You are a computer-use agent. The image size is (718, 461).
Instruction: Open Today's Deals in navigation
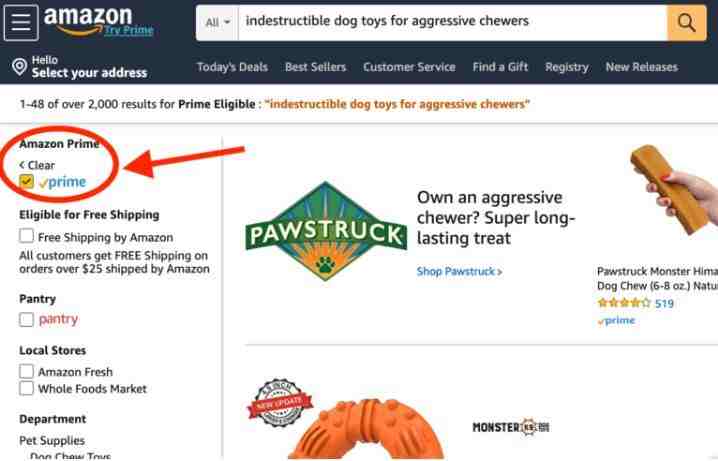tap(232, 67)
